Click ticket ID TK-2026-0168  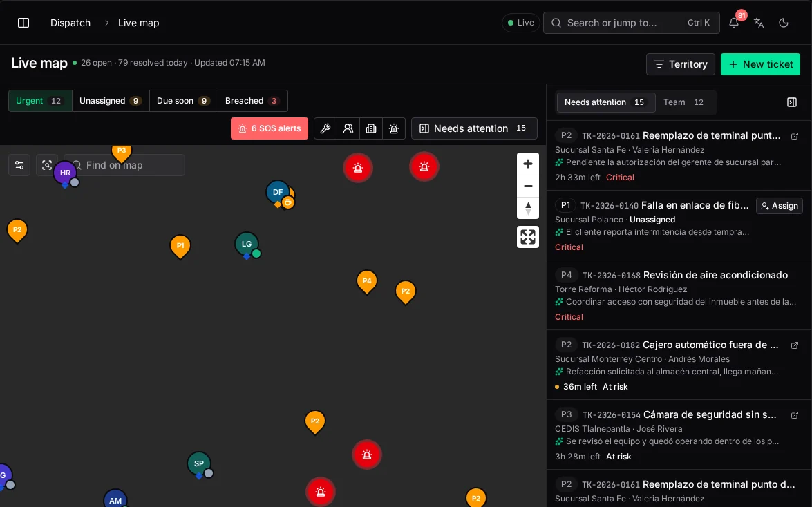point(611,276)
